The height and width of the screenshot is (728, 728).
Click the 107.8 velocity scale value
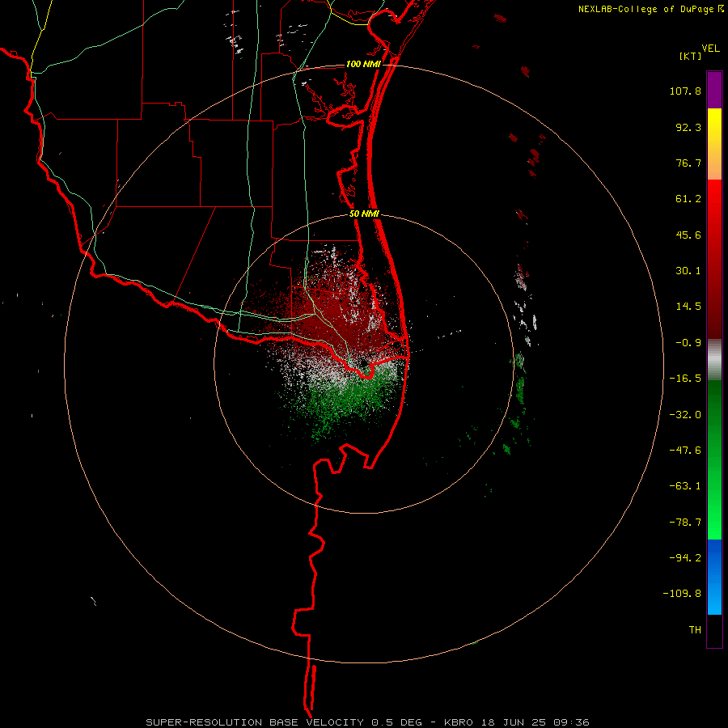[685, 91]
